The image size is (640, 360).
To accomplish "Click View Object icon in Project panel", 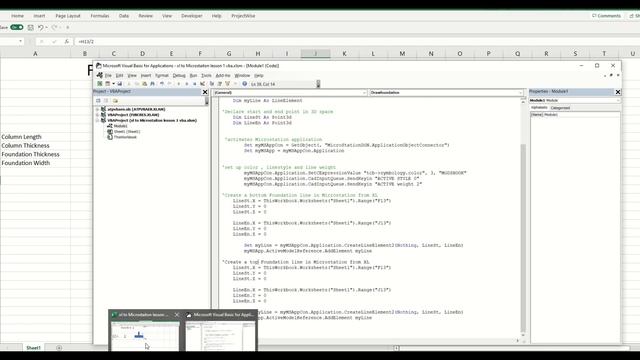I will click(x=106, y=101).
